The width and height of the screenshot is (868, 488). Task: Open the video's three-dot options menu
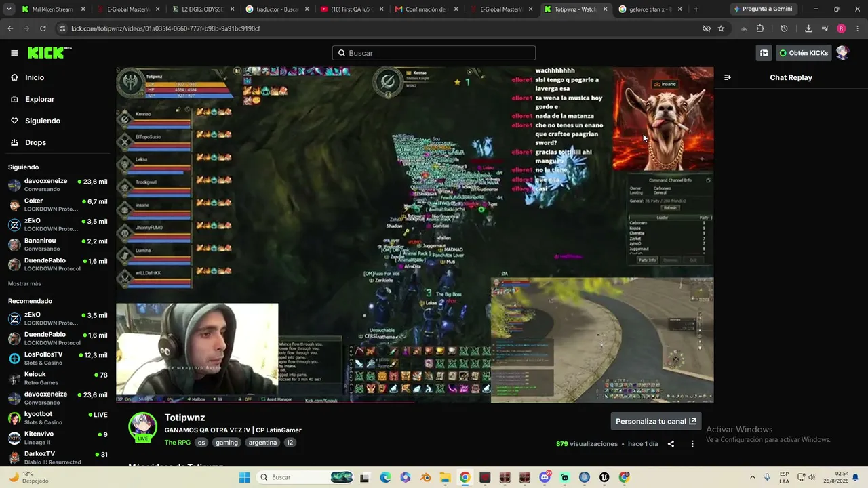click(x=692, y=444)
